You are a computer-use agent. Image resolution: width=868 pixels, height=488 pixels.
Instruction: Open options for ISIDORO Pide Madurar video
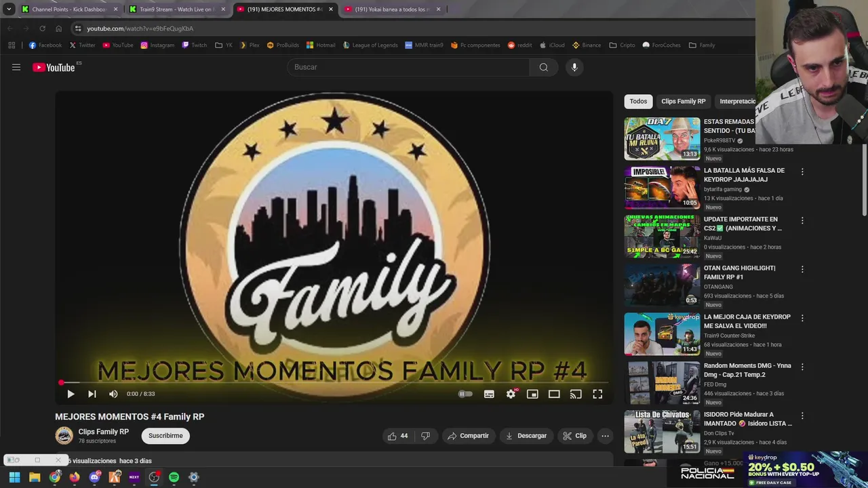(x=802, y=416)
